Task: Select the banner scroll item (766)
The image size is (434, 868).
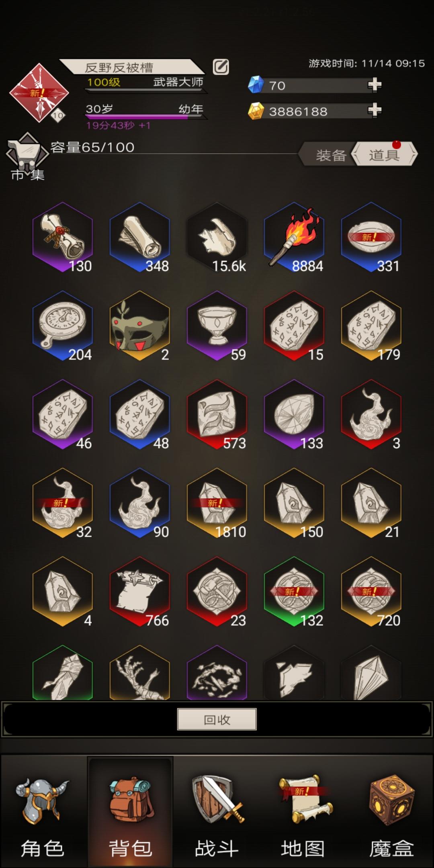Action: click(x=140, y=592)
